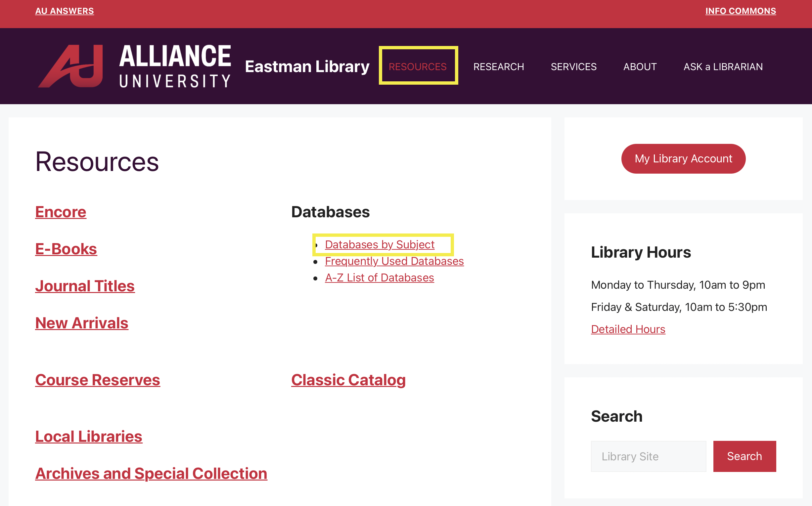Click Monday to Thursday hours text
Screen dimensions: 812x506
[678, 285]
